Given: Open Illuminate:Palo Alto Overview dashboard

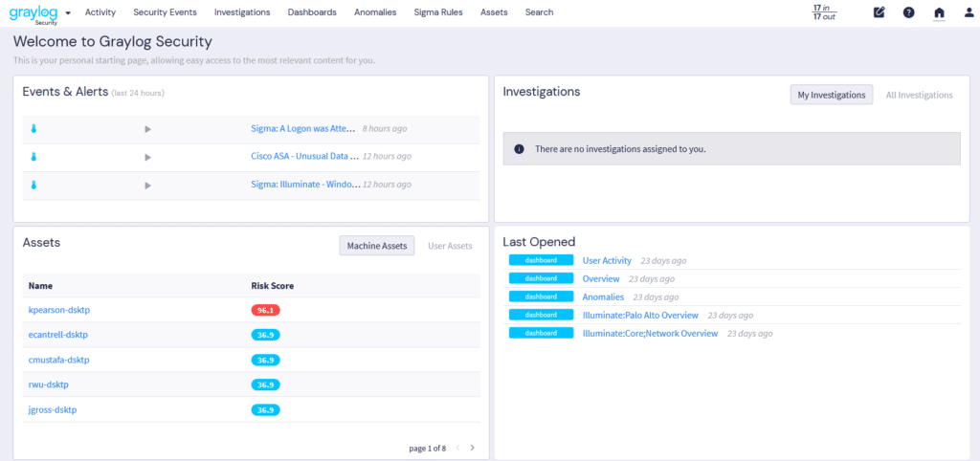Looking at the screenshot, I should [x=640, y=315].
